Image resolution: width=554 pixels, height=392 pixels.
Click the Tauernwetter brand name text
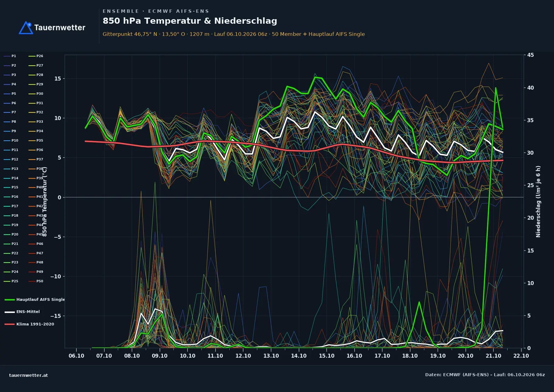tap(60, 28)
